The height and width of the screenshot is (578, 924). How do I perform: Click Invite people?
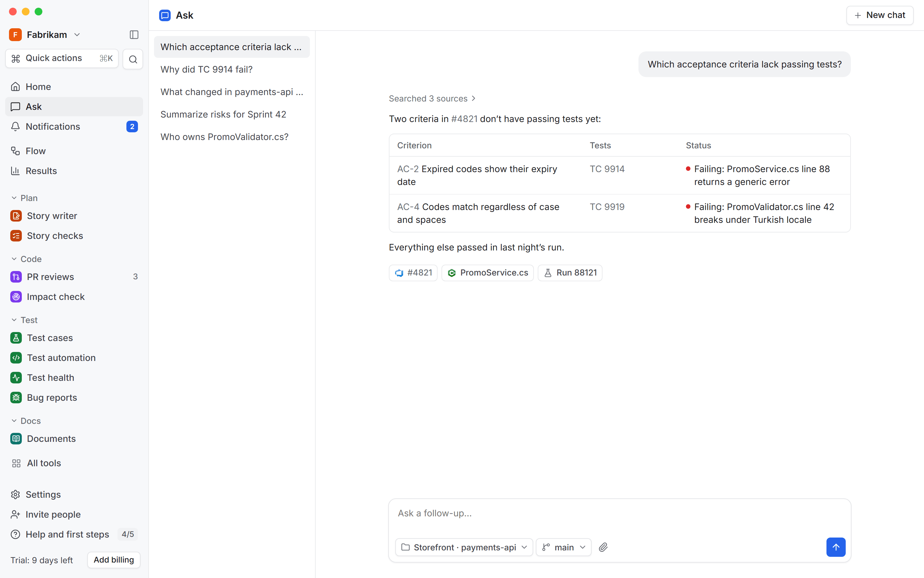(74, 514)
